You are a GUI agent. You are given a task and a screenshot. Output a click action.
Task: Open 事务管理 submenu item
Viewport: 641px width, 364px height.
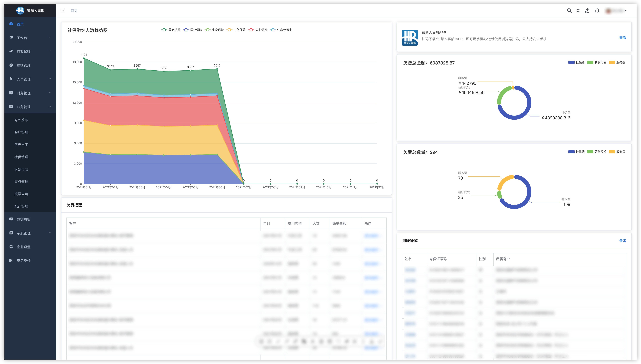21,182
